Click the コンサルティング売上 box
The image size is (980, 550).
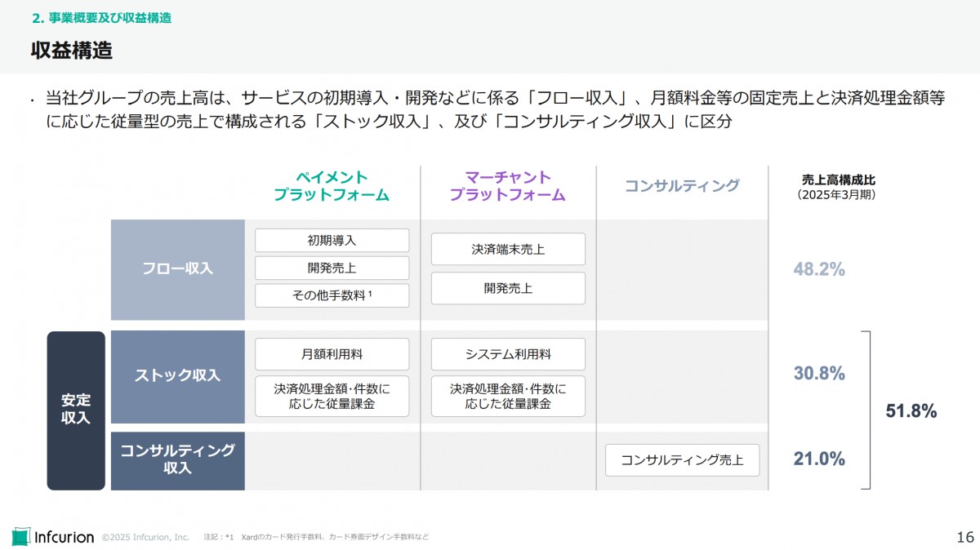(x=682, y=460)
